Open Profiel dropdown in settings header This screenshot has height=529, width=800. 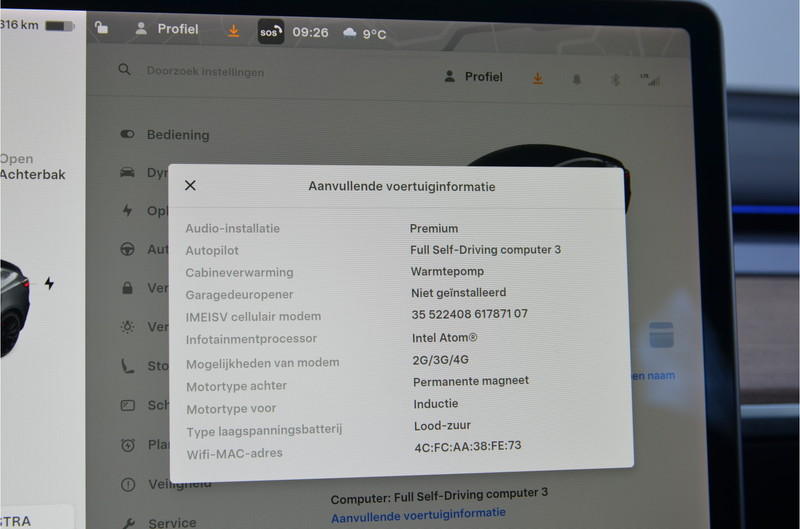point(473,77)
